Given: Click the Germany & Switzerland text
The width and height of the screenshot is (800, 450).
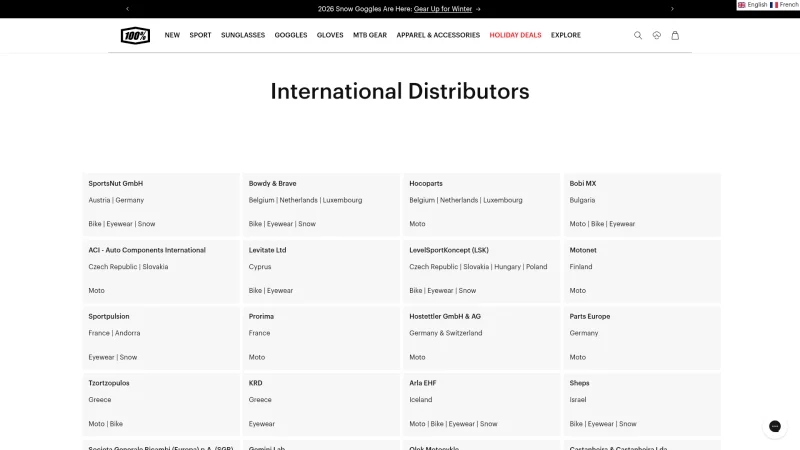Looking at the screenshot, I should click(x=445, y=333).
